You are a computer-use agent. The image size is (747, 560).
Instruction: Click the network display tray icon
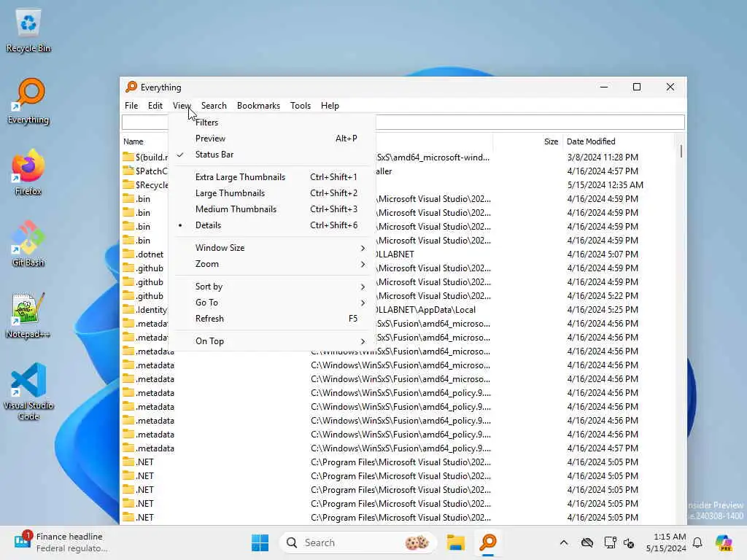(610, 542)
